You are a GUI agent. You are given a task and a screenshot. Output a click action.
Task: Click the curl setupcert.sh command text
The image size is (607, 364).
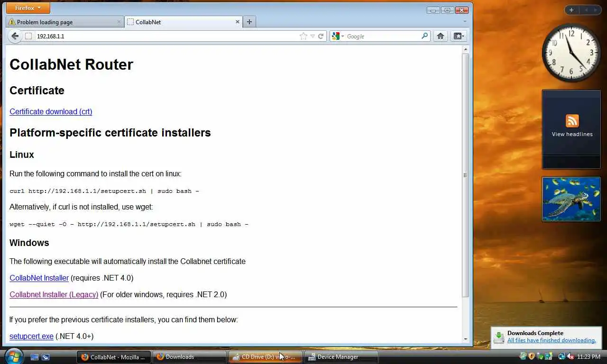104,191
